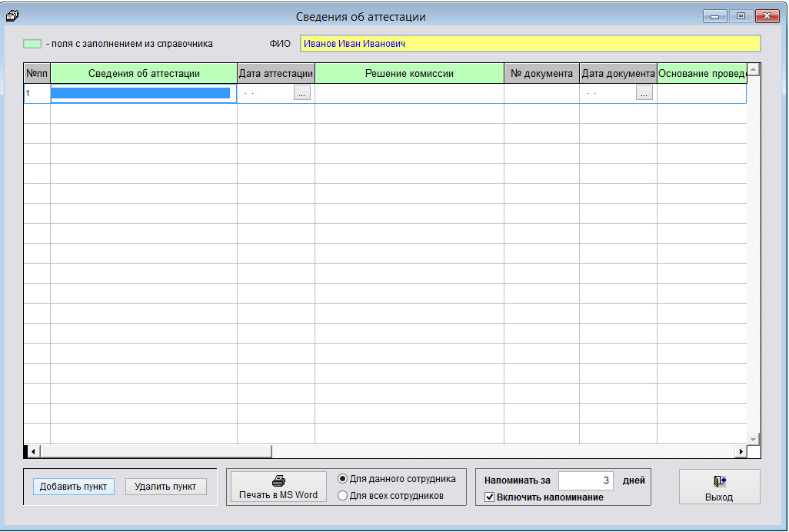
Task: Click the green legend color swatch
Action: (x=32, y=44)
